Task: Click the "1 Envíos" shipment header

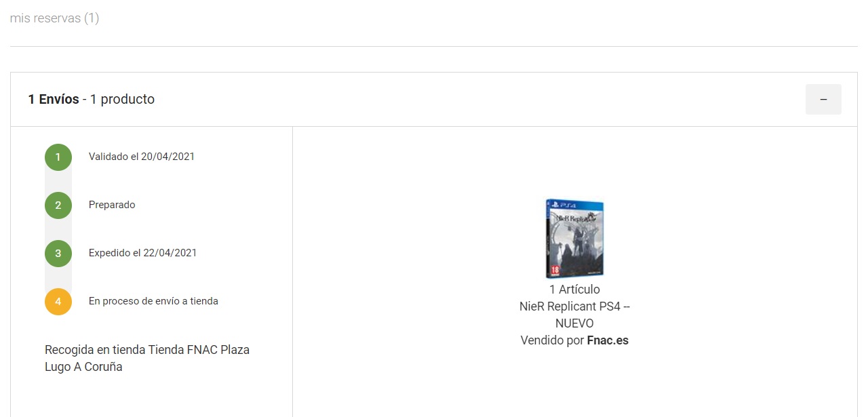Action: pyautogui.click(x=53, y=99)
